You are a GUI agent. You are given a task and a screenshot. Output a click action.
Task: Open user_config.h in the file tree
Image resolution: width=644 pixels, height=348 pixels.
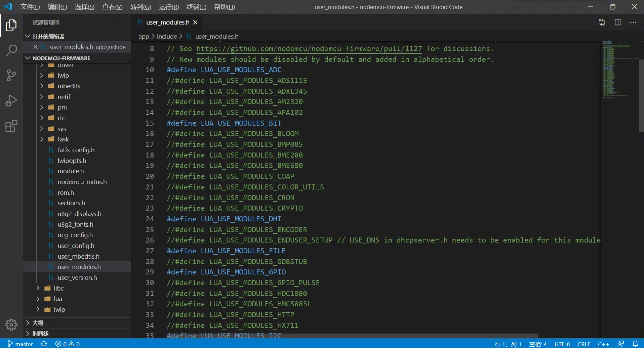point(76,246)
